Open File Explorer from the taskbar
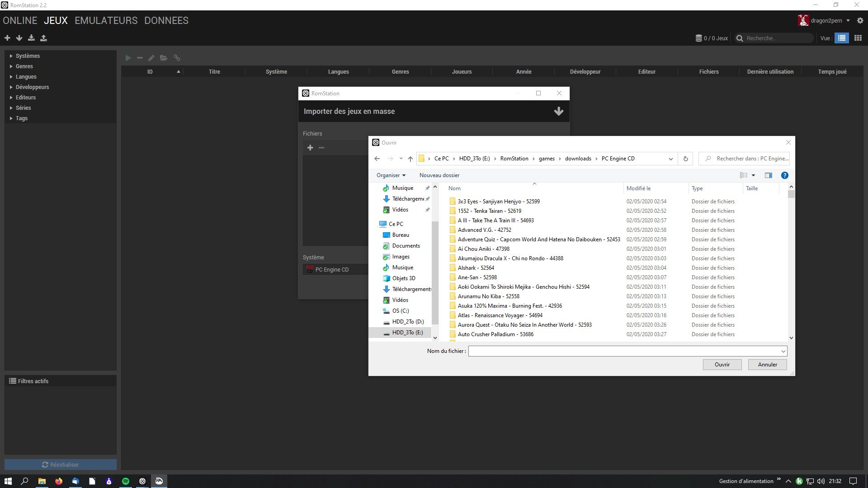The height and width of the screenshot is (488, 868). pos(42,481)
